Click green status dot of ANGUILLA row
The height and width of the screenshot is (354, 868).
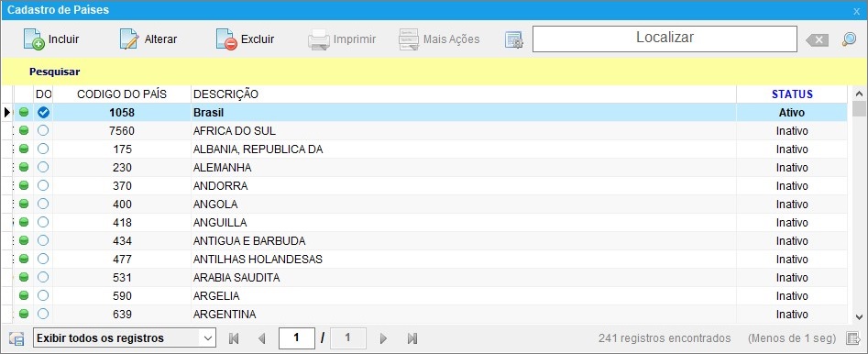(x=24, y=222)
